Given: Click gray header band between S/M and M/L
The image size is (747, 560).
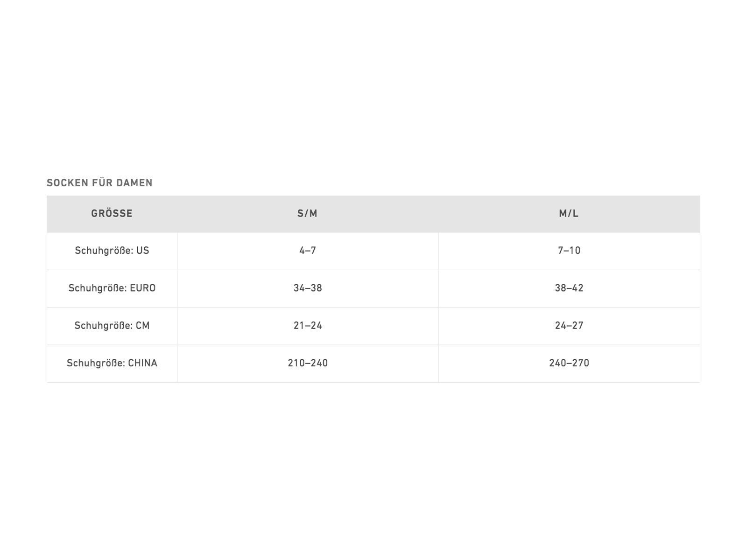Looking at the screenshot, I should (438, 214).
